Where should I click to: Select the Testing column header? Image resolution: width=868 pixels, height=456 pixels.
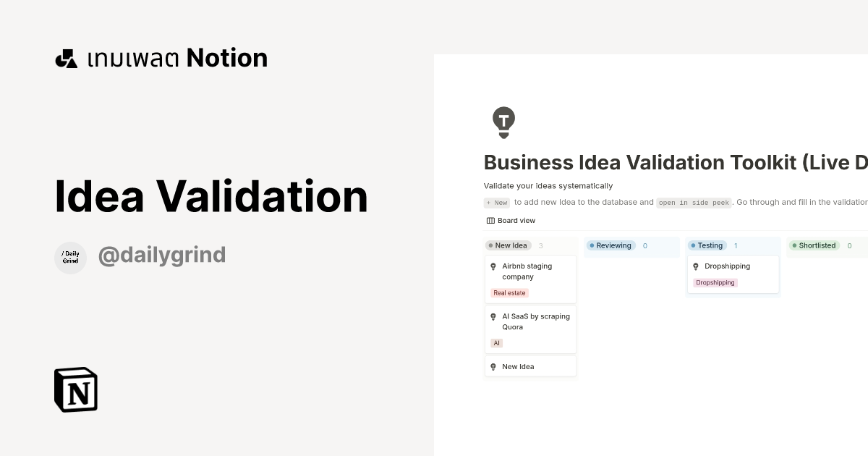pos(707,245)
